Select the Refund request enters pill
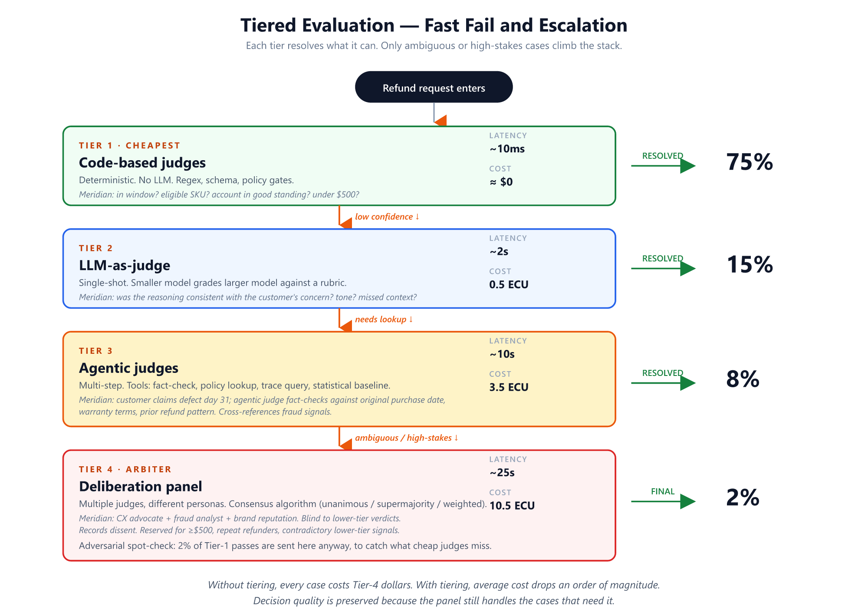 click(x=434, y=87)
